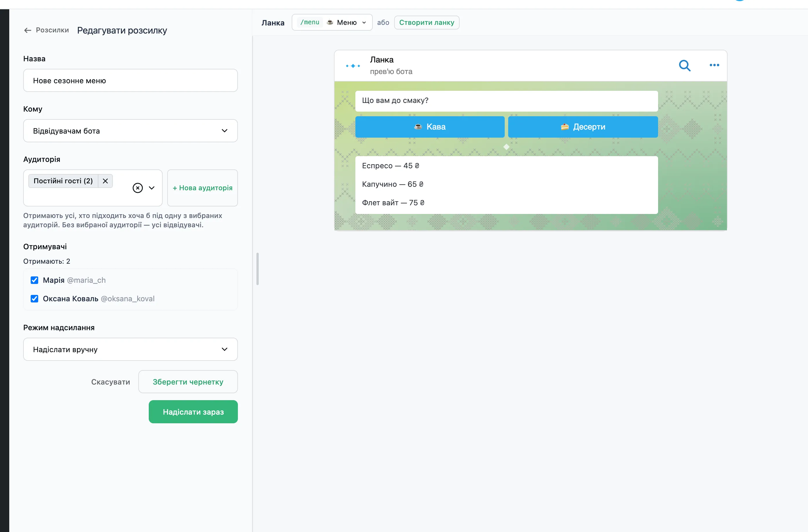Click Скасувати to cancel editing

(111, 382)
